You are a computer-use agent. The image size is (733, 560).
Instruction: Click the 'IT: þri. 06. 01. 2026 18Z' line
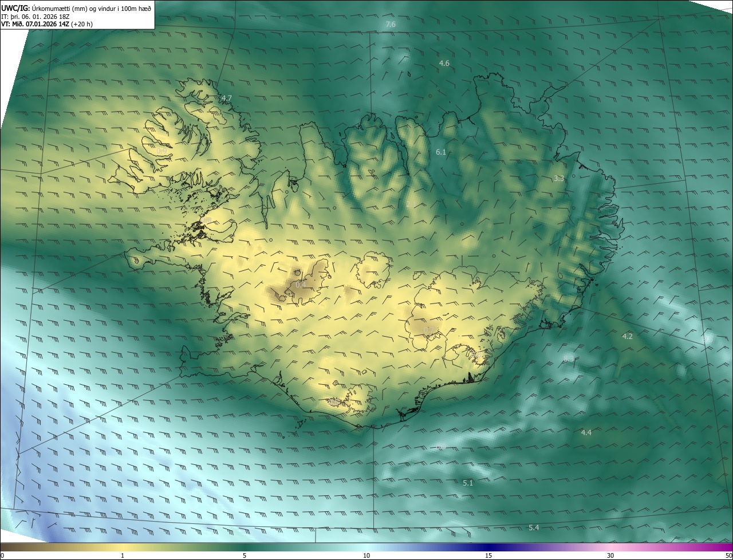[36, 17]
